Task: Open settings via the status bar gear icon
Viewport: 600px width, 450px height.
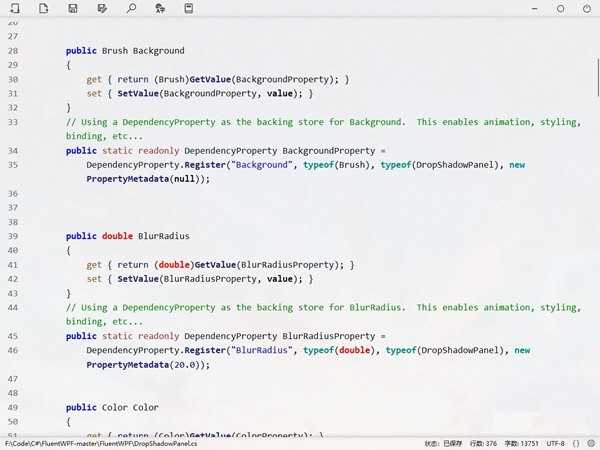Action: (x=590, y=443)
